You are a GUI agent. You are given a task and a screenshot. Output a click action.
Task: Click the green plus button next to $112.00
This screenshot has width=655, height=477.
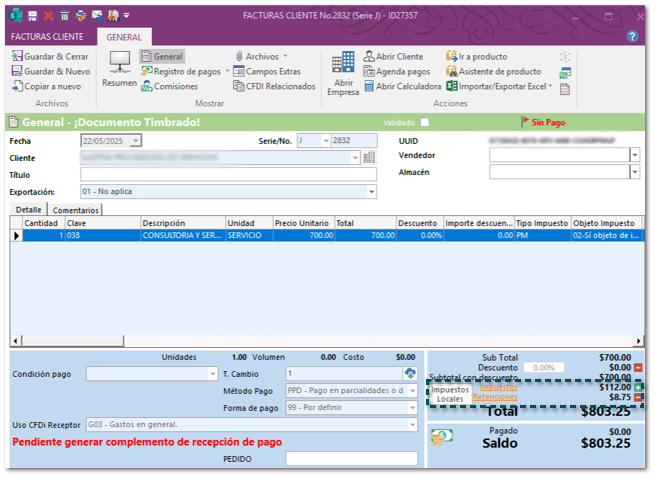point(638,387)
